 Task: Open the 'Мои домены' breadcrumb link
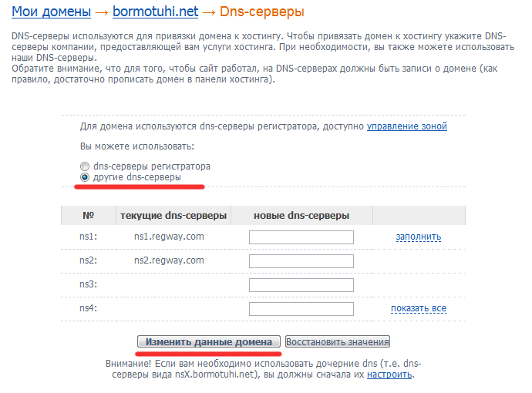click(51, 12)
